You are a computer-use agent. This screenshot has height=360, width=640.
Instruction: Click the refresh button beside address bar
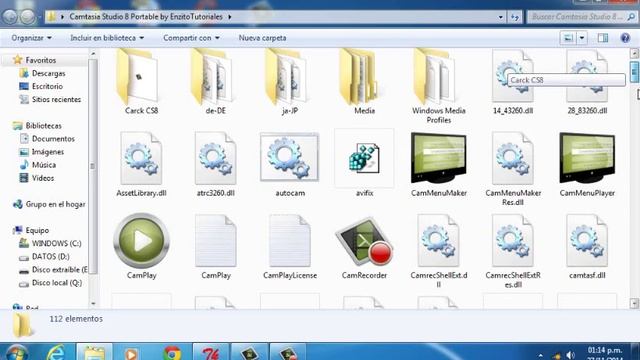515,17
